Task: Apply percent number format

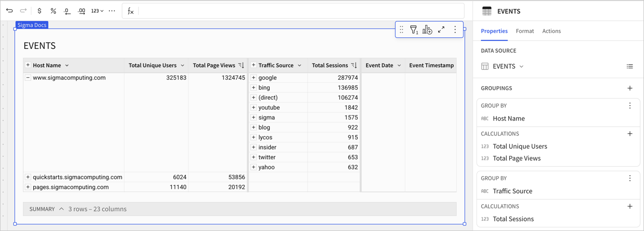Action: 53,10
